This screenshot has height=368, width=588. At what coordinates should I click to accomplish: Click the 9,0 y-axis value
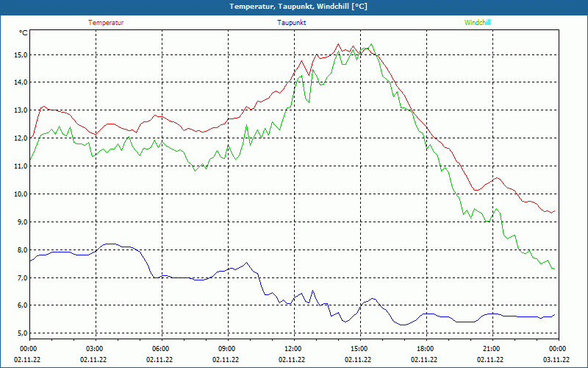23,222
